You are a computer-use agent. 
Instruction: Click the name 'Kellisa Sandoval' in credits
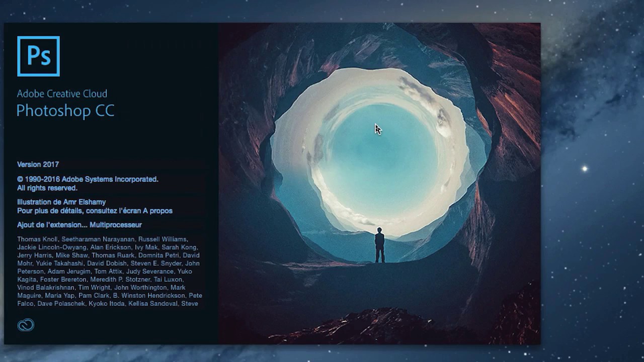(x=153, y=304)
